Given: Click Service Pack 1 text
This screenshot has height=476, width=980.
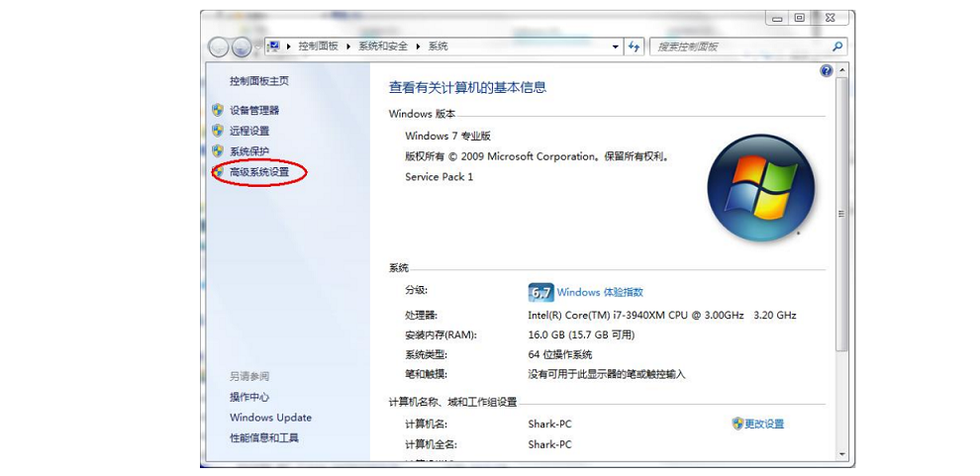Looking at the screenshot, I should [x=439, y=177].
